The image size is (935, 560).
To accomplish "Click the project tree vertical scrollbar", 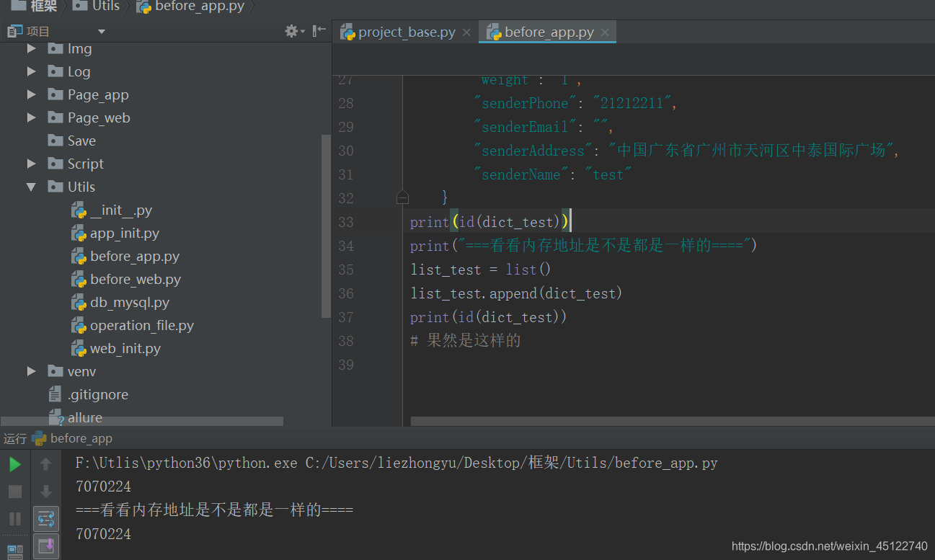I will tap(326, 225).
